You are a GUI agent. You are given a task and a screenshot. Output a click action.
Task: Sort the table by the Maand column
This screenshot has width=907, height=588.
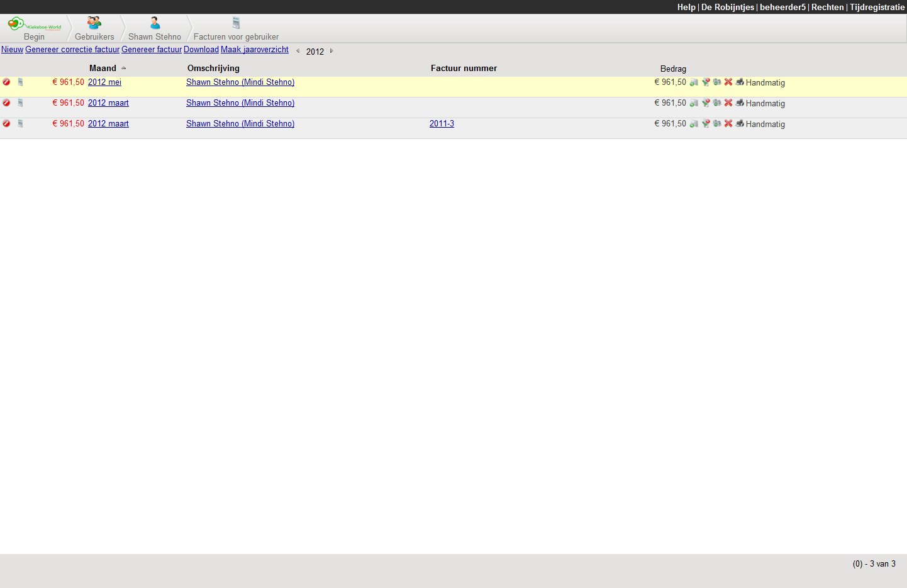click(103, 68)
